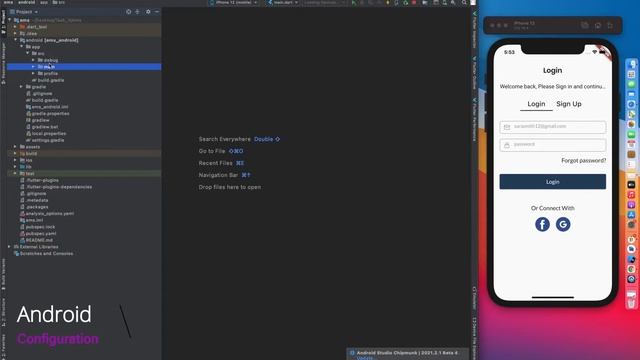Viewport: 640px width, 360px height.
Task: Click the password input field in simulator
Action: [x=552, y=145]
